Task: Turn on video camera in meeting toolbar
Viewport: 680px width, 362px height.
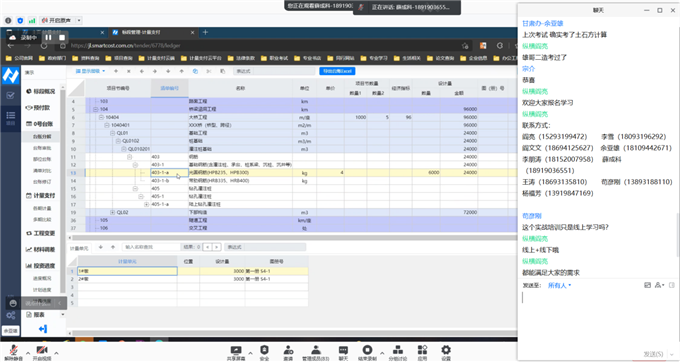Action: (42, 352)
